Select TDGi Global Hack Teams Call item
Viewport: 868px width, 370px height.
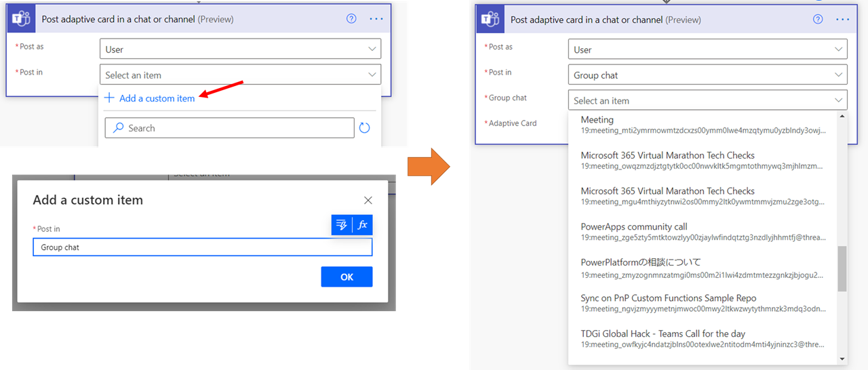(x=703, y=339)
